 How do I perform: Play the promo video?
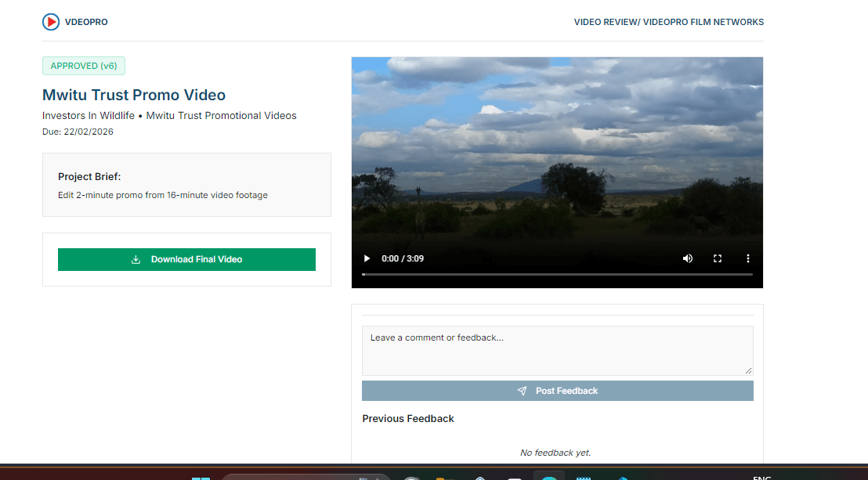[367, 258]
